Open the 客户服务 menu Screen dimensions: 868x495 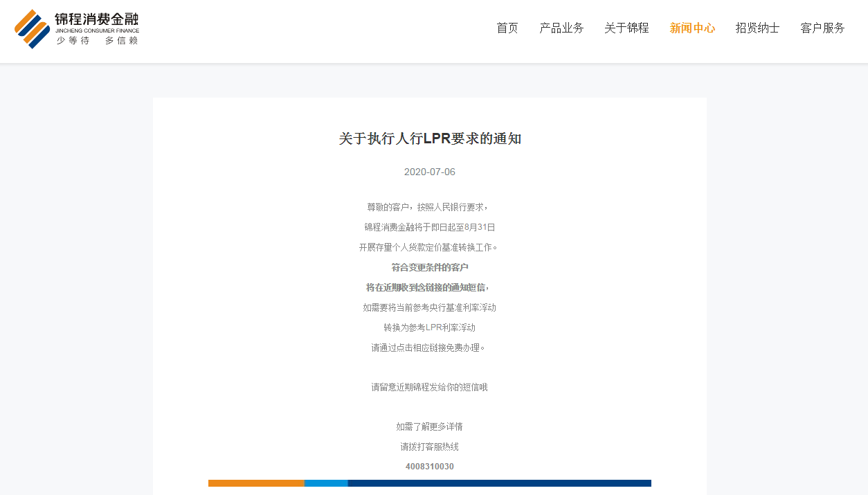click(x=822, y=28)
